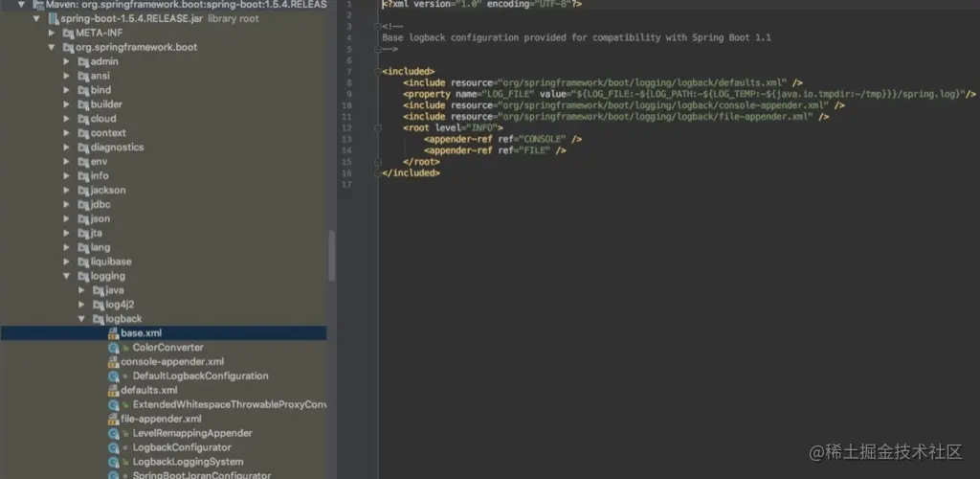Click the appender-ref CONSOLE line
Image resolution: width=980 pixels, height=479 pixels.
[x=502, y=139]
